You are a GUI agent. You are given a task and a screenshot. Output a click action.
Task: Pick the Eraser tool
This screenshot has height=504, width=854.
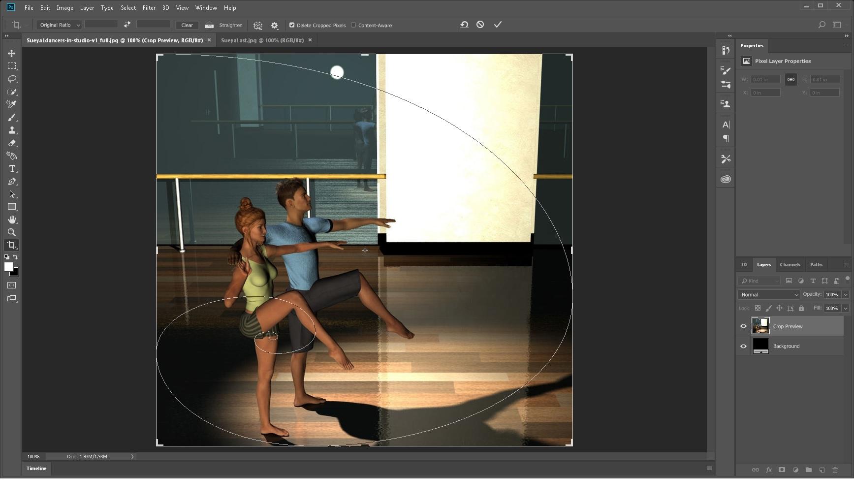coord(12,143)
